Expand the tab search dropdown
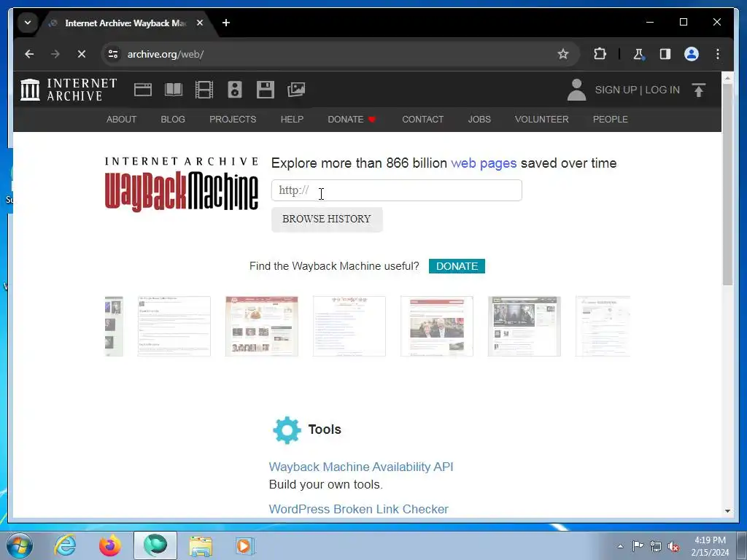Screen dimensions: 747x560 (x=28, y=23)
